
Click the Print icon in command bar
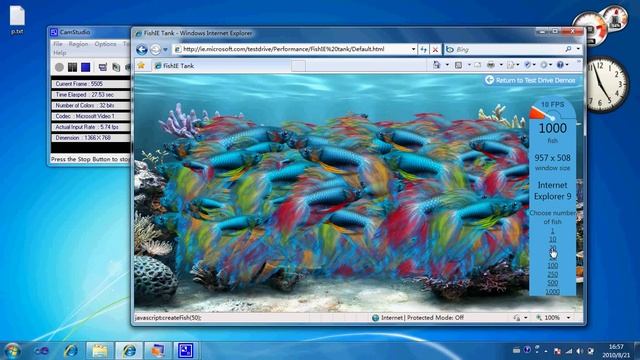click(491, 65)
